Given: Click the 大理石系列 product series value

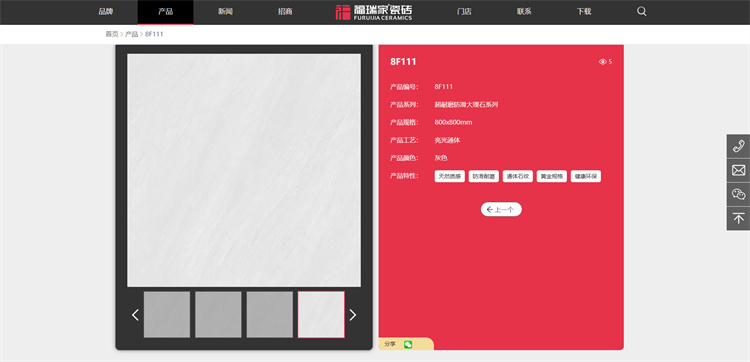Looking at the screenshot, I should tap(466, 105).
